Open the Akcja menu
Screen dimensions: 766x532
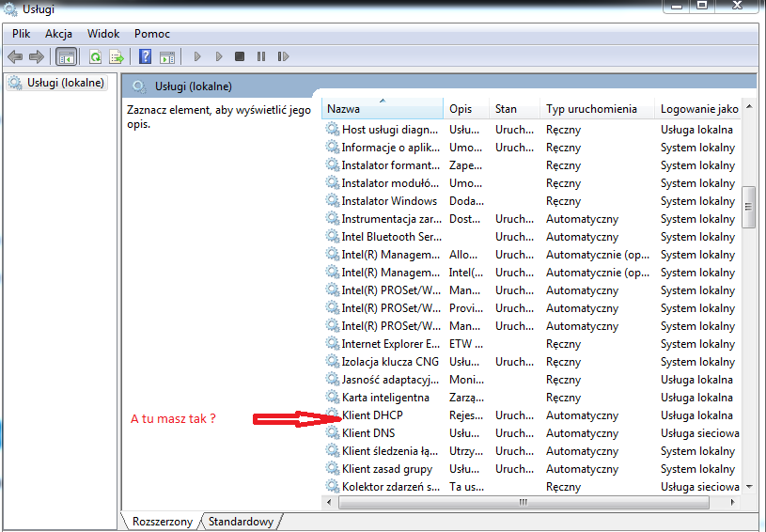(x=58, y=33)
